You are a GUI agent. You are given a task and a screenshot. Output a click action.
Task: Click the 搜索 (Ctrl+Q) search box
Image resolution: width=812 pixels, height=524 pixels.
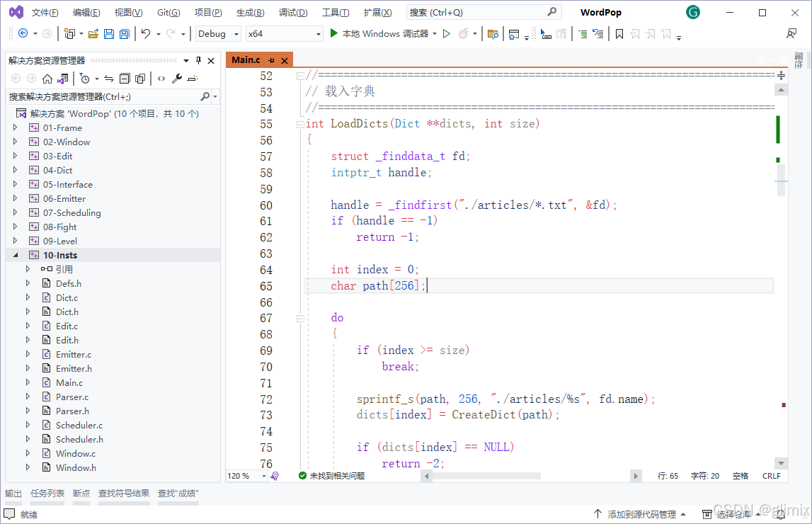coord(483,12)
